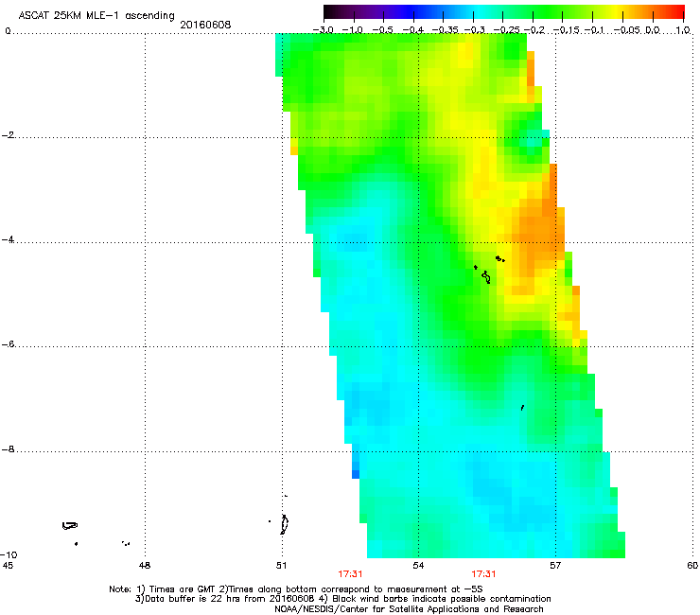
Task: Click the 57 longitude axis label
Action: click(555, 566)
